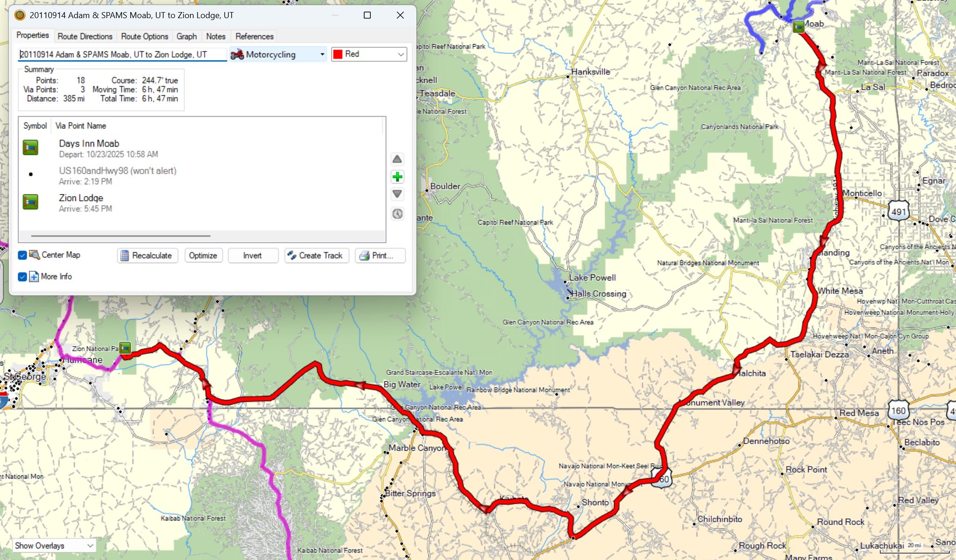Open the Graph tab
The image size is (956, 560).
[187, 36]
